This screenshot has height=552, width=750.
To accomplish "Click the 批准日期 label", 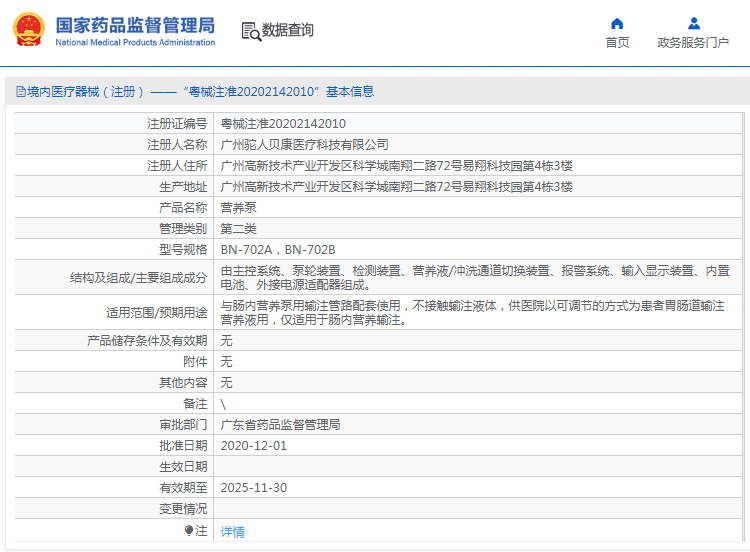I will (183, 446).
